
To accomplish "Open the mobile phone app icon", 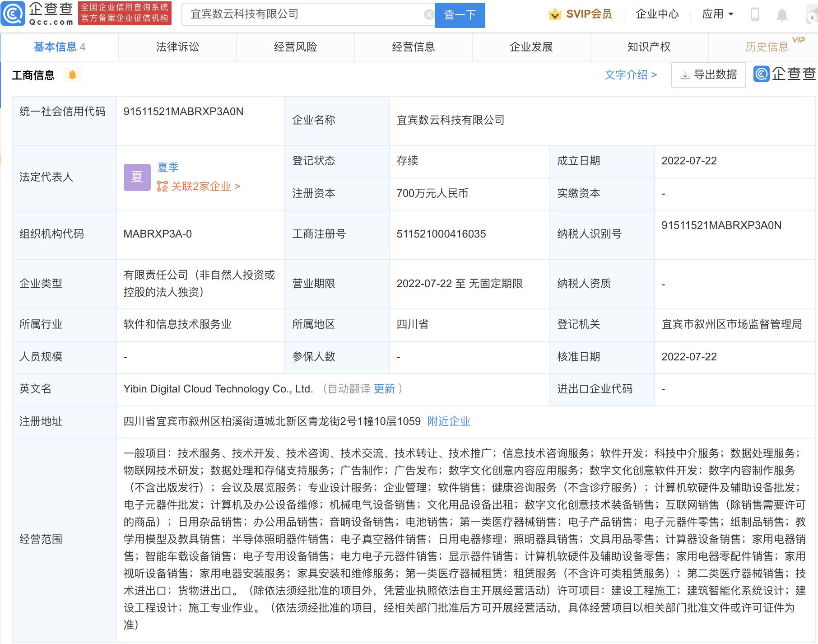I will (755, 14).
